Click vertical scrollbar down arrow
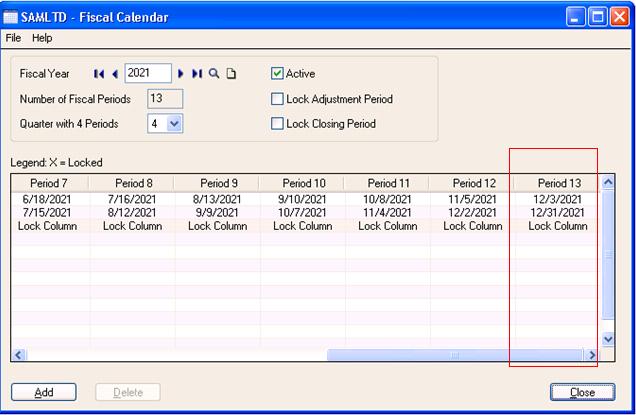 click(x=608, y=339)
